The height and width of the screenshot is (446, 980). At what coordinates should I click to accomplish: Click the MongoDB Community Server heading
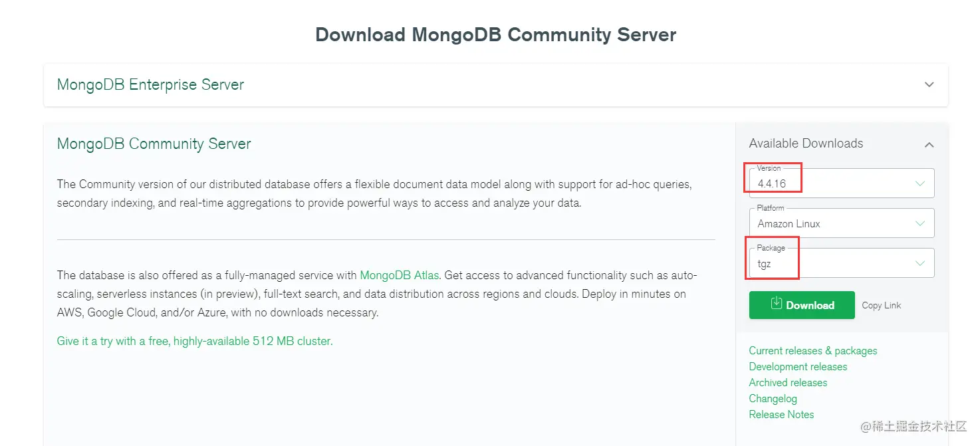(154, 144)
